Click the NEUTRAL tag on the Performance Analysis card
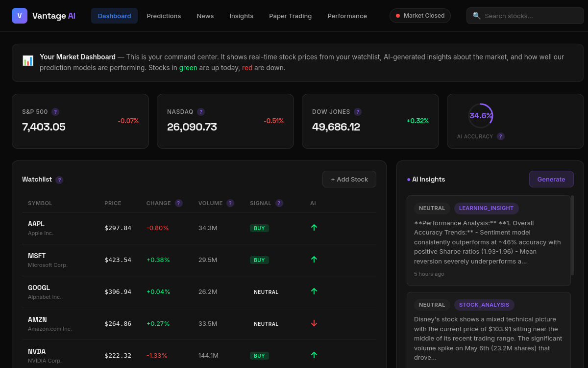 pos(432,209)
